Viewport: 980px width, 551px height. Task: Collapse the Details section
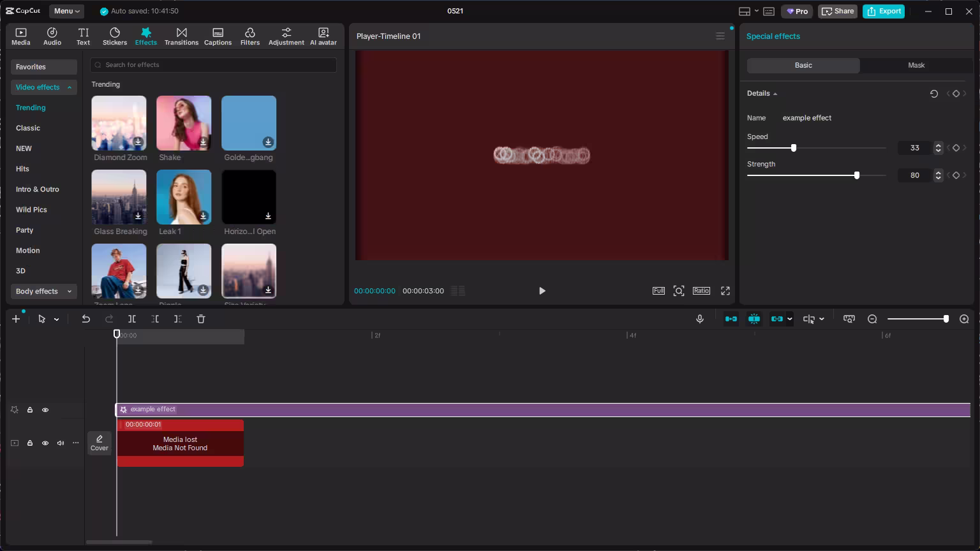pos(775,94)
